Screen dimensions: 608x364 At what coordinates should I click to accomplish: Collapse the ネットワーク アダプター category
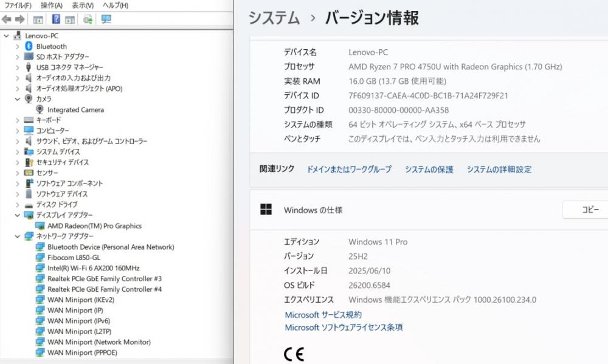pos(17,236)
